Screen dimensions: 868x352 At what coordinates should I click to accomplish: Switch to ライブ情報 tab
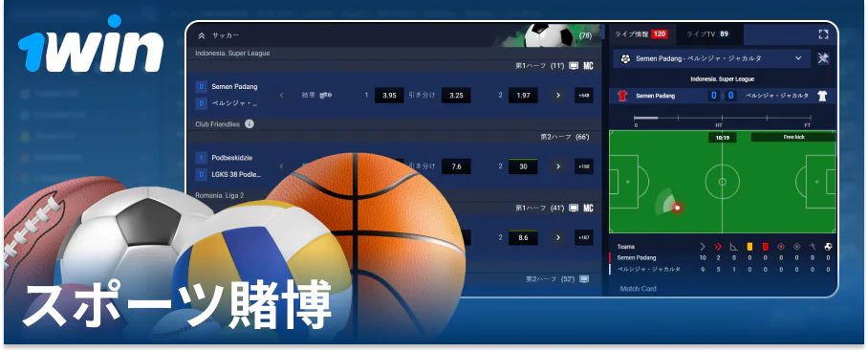(x=642, y=34)
